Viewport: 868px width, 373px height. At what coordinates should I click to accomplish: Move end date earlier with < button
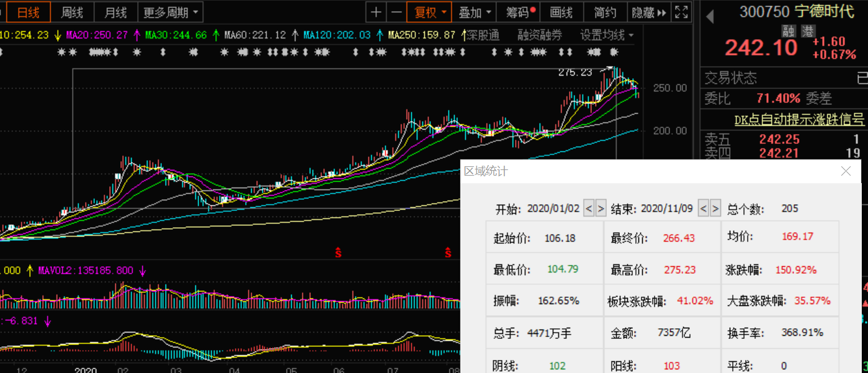click(704, 209)
